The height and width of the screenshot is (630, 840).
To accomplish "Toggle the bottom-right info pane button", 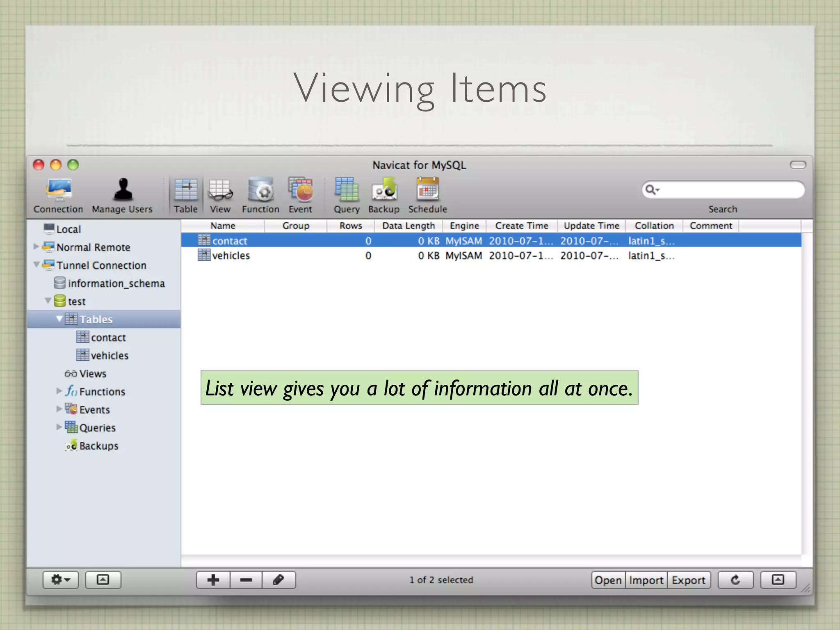I will [778, 580].
